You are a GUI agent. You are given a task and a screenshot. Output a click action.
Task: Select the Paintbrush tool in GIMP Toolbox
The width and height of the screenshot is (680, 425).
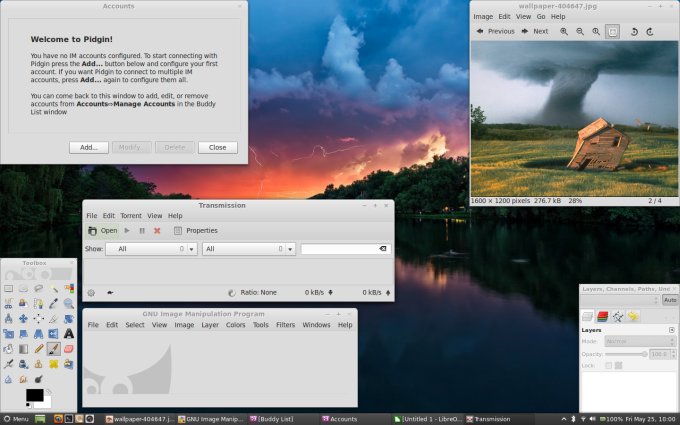53,349
